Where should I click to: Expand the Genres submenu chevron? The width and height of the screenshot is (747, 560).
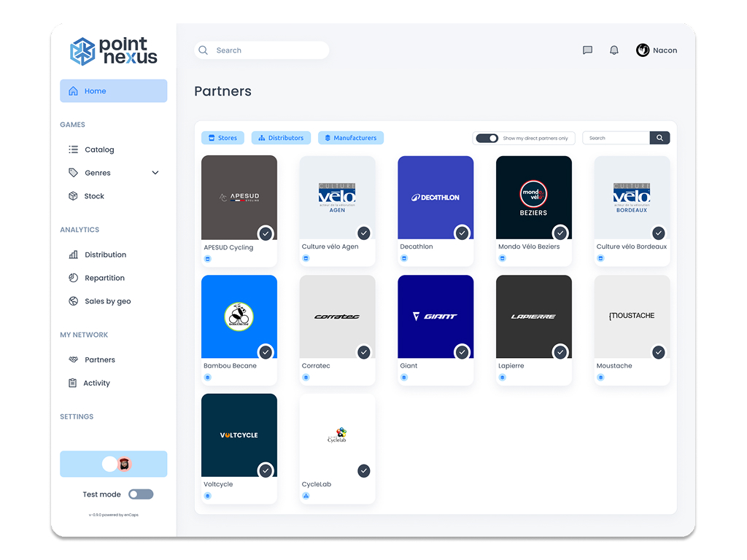pyautogui.click(x=155, y=172)
